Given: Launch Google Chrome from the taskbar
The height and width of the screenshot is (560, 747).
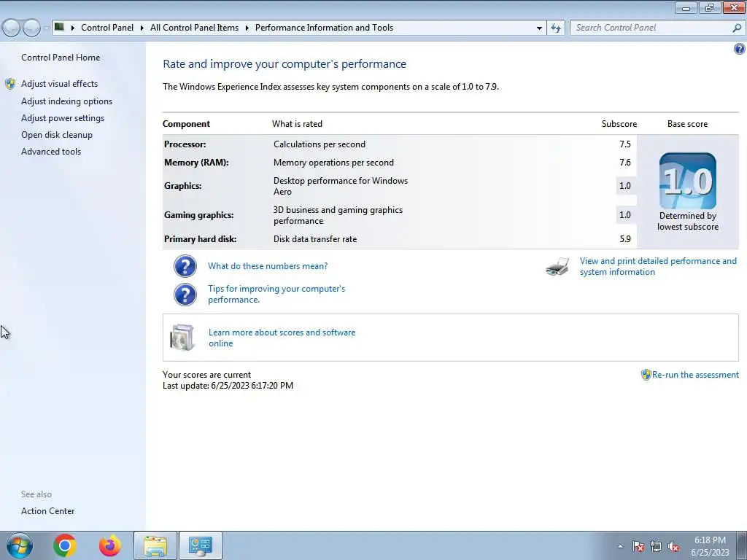Looking at the screenshot, I should (x=65, y=545).
